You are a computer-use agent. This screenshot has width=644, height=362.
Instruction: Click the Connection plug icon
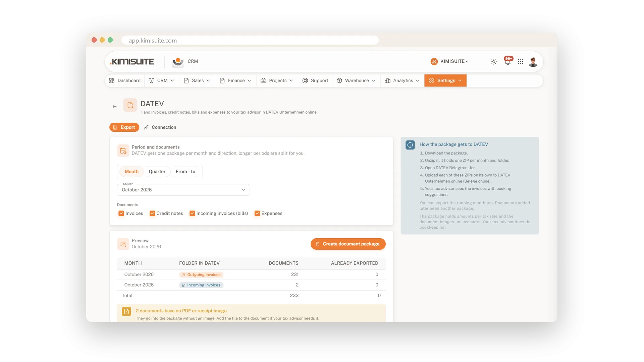pyautogui.click(x=146, y=127)
